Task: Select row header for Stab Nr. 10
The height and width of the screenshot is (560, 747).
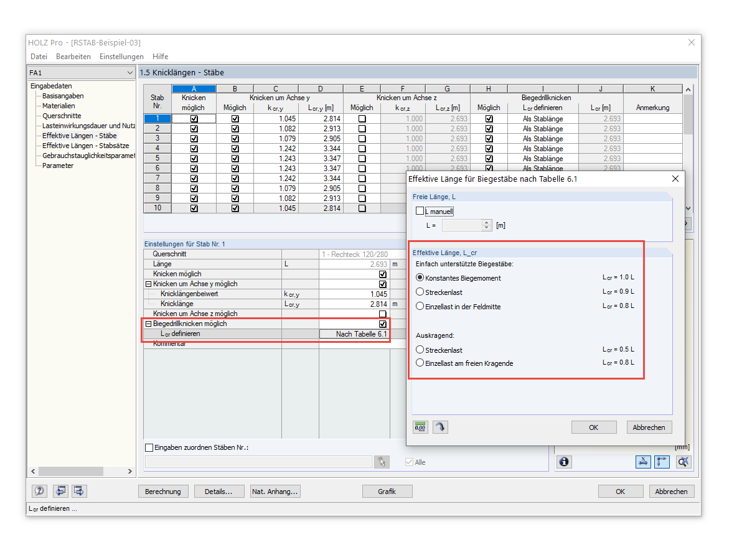Action: coord(157,208)
